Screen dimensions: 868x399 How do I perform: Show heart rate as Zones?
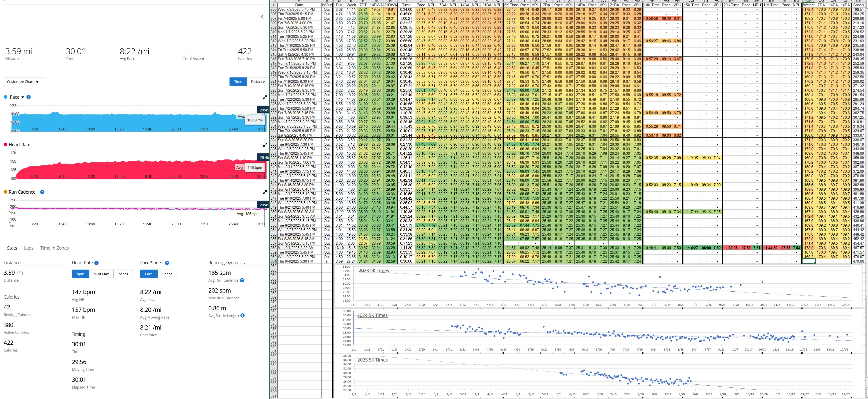click(x=123, y=274)
